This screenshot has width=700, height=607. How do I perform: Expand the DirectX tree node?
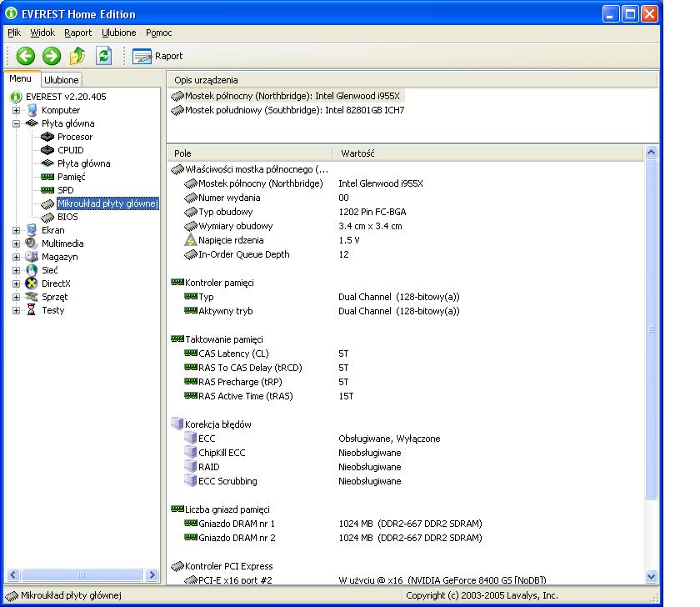click(16, 283)
